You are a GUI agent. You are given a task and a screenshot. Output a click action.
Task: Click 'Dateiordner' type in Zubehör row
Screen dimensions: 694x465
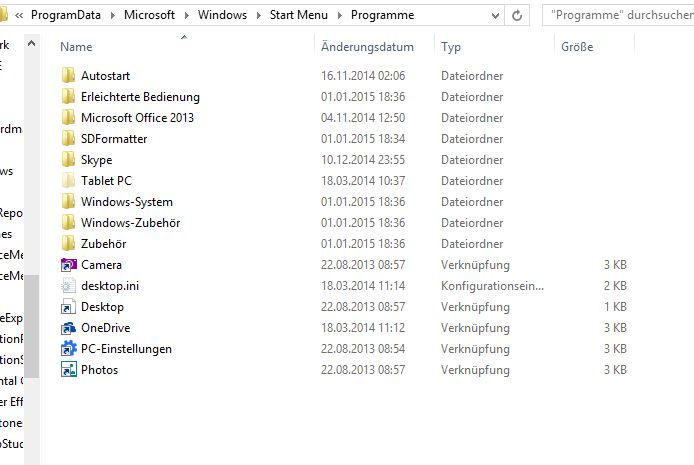(472, 244)
